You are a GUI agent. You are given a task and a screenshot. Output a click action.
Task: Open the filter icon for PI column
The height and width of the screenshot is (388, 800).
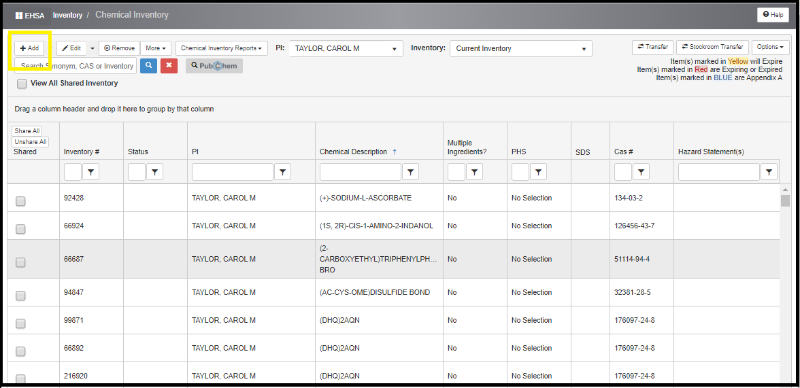tap(283, 173)
